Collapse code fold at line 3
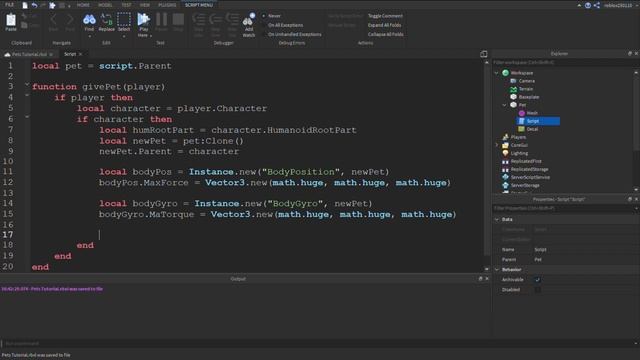640x360 pixels. pyautogui.click(x=27, y=85)
